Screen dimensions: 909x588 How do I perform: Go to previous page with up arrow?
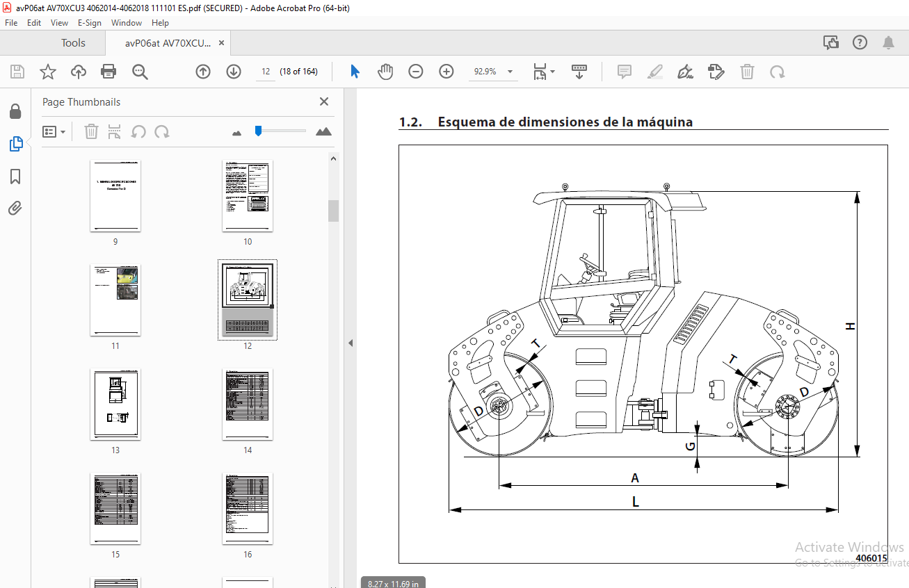coord(203,71)
